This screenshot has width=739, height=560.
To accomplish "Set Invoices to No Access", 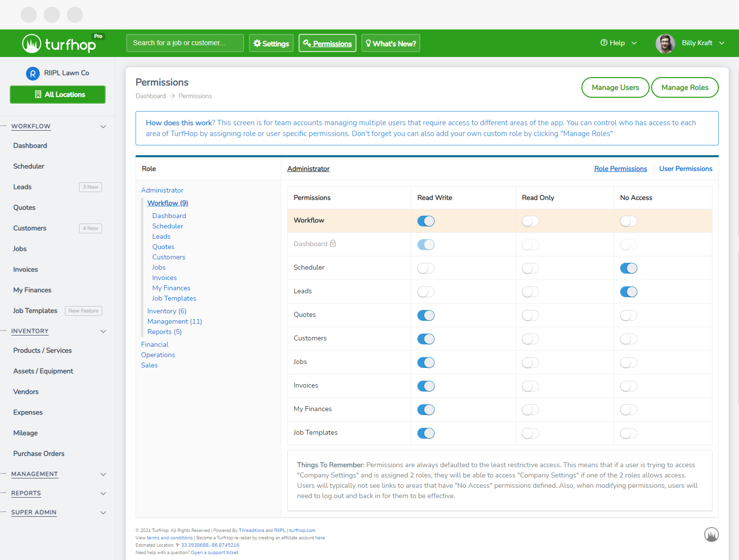I will point(629,386).
